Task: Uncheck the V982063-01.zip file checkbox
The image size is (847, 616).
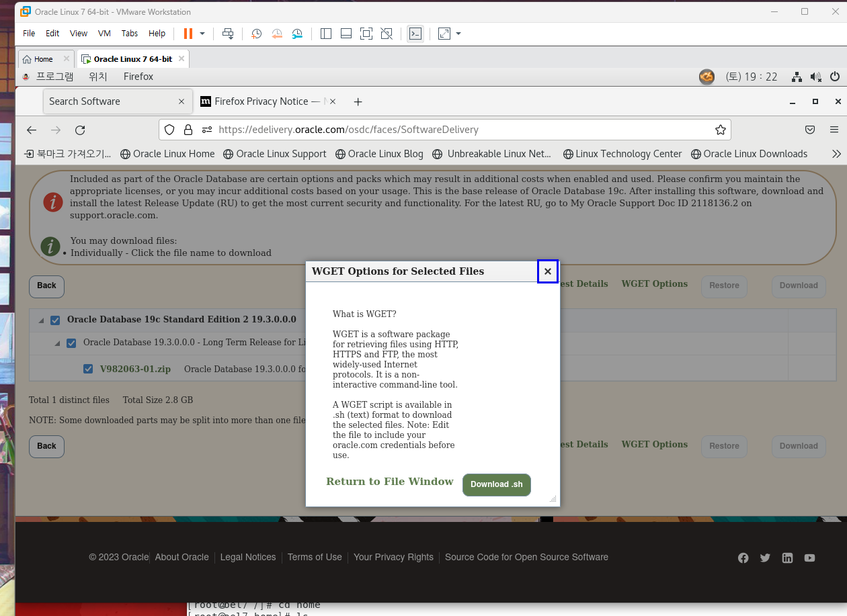Action: point(88,369)
